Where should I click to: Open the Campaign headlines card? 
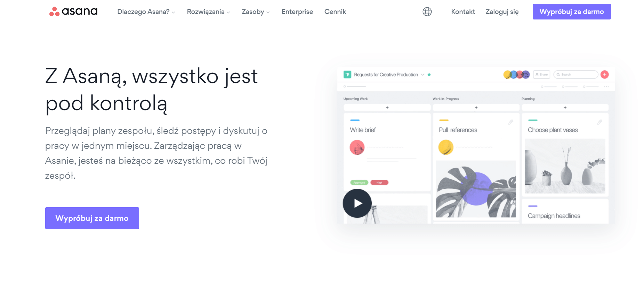(x=565, y=211)
